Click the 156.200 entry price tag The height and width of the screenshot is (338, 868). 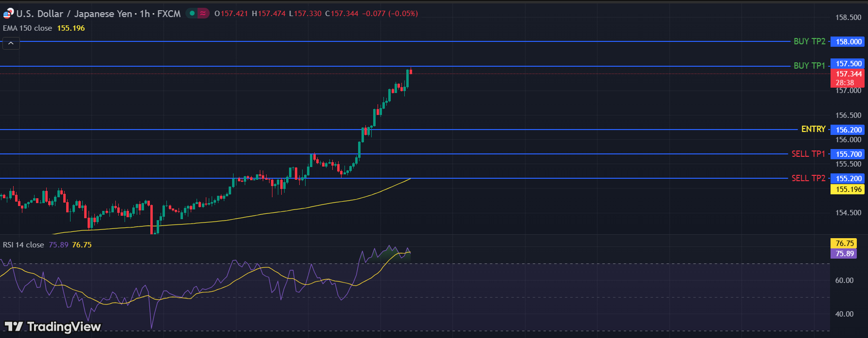click(x=848, y=130)
